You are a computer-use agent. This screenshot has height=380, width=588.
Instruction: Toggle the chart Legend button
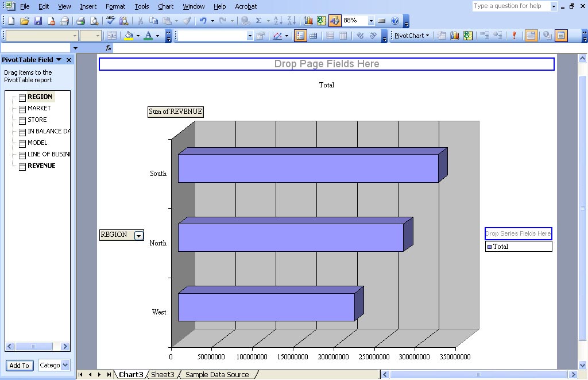click(300, 36)
